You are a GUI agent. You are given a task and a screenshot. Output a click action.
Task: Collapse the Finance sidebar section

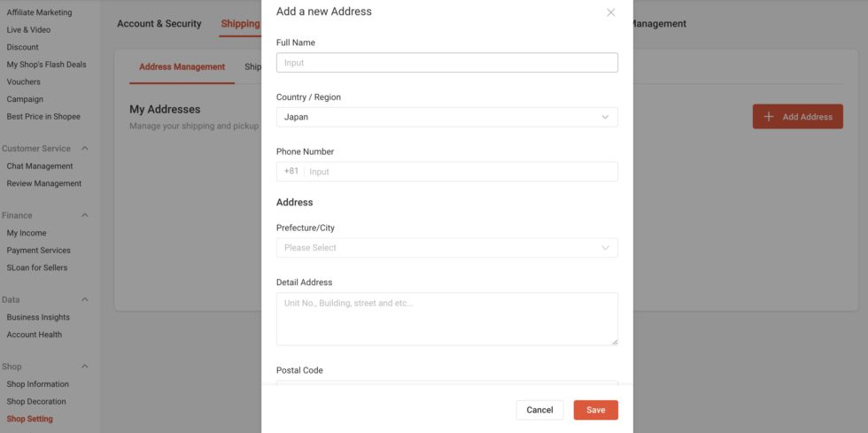point(85,215)
